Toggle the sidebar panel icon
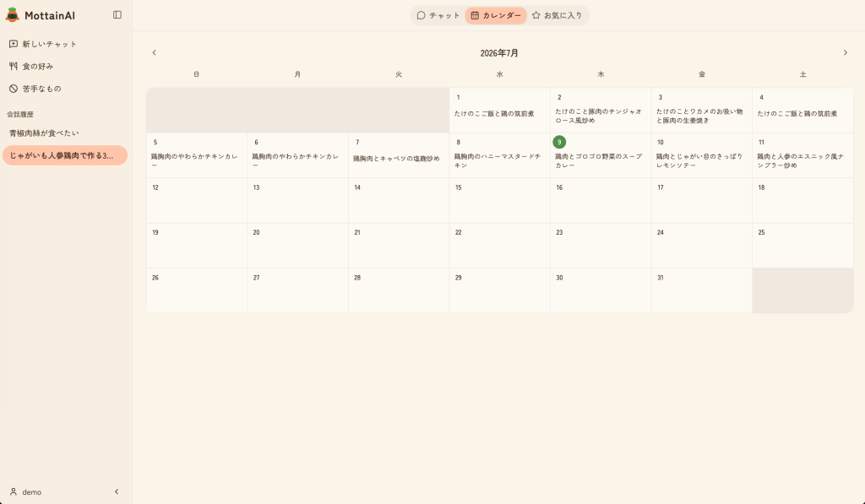Image resolution: width=865 pixels, height=504 pixels. (x=117, y=15)
